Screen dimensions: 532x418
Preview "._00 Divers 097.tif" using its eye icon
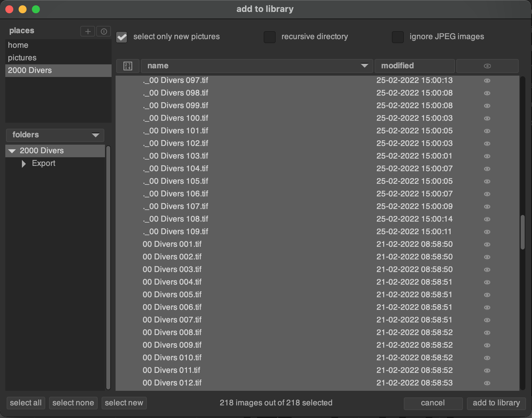point(487,80)
